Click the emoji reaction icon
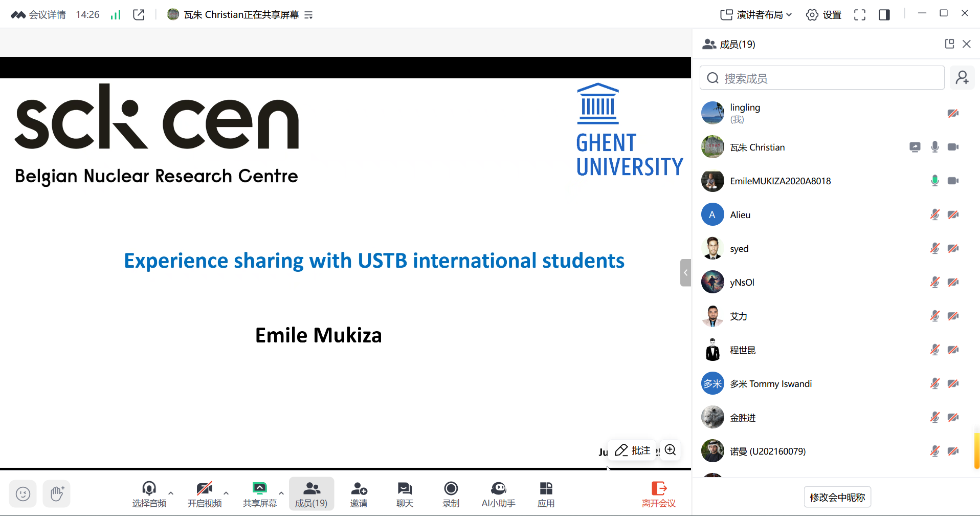This screenshot has height=516, width=980. pos(23,494)
